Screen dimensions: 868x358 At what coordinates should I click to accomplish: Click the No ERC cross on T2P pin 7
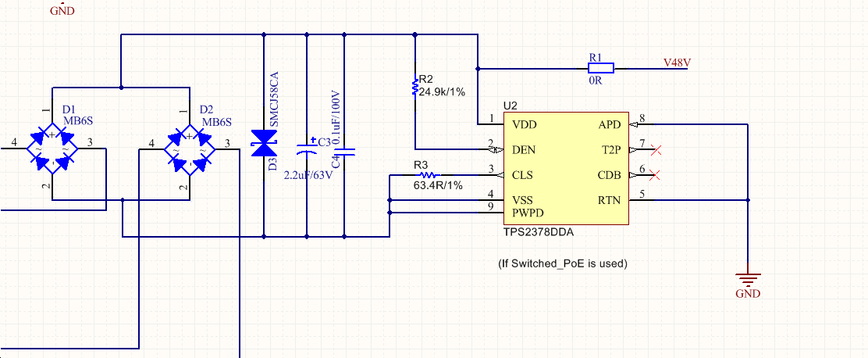[656, 149]
